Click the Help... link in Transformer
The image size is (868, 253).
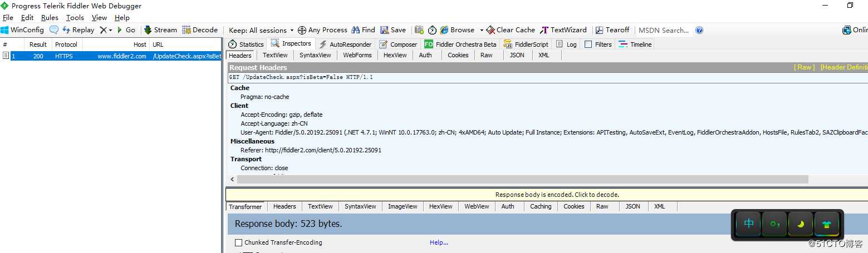pyautogui.click(x=439, y=242)
